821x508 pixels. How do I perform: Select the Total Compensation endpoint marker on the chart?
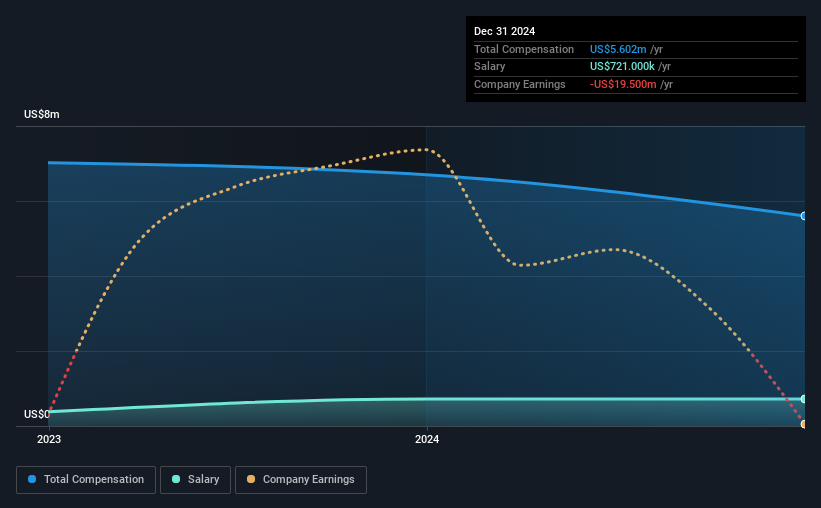click(x=804, y=216)
